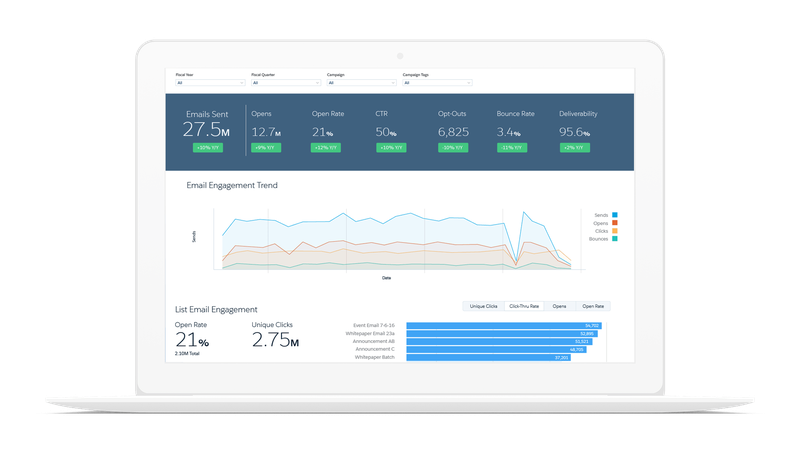Select the Opens toggle tab
Image resolution: width=800 pixels, height=450 pixels.
point(559,306)
